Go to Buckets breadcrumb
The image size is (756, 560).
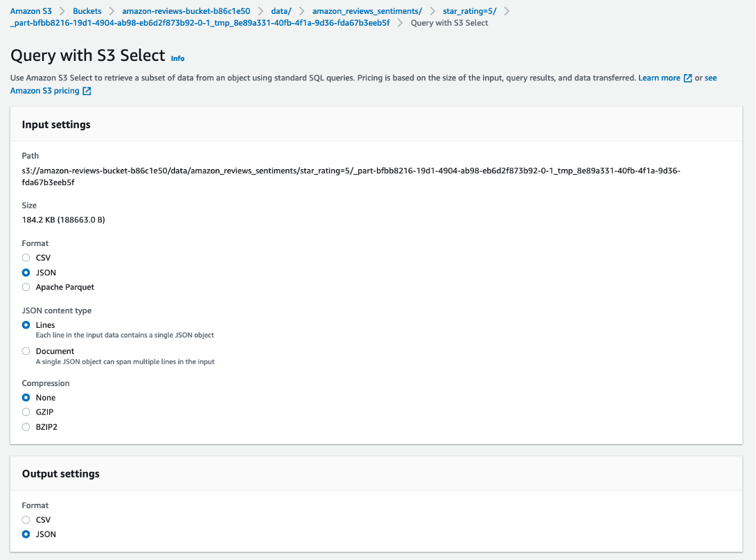click(x=87, y=11)
